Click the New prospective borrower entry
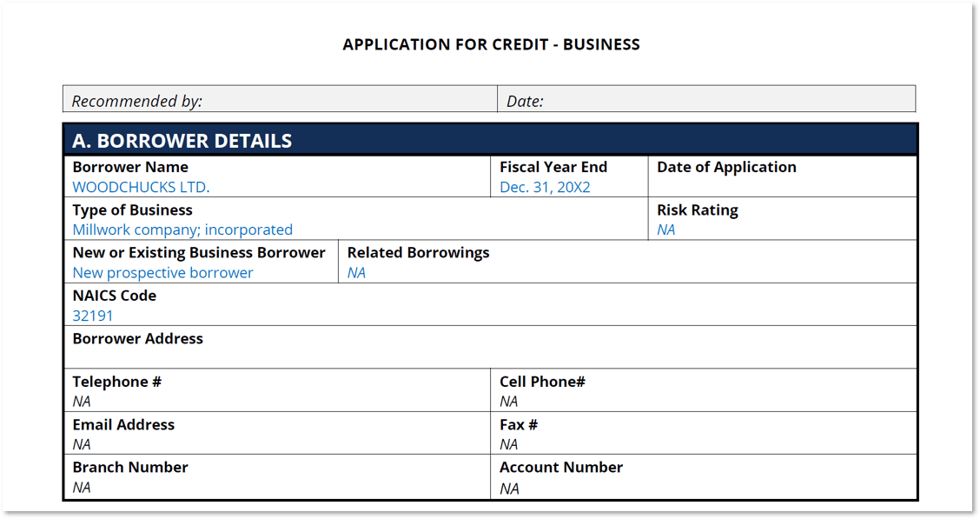Image resolution: width=980 pixels, height=519 pixels. pos(162,272)
